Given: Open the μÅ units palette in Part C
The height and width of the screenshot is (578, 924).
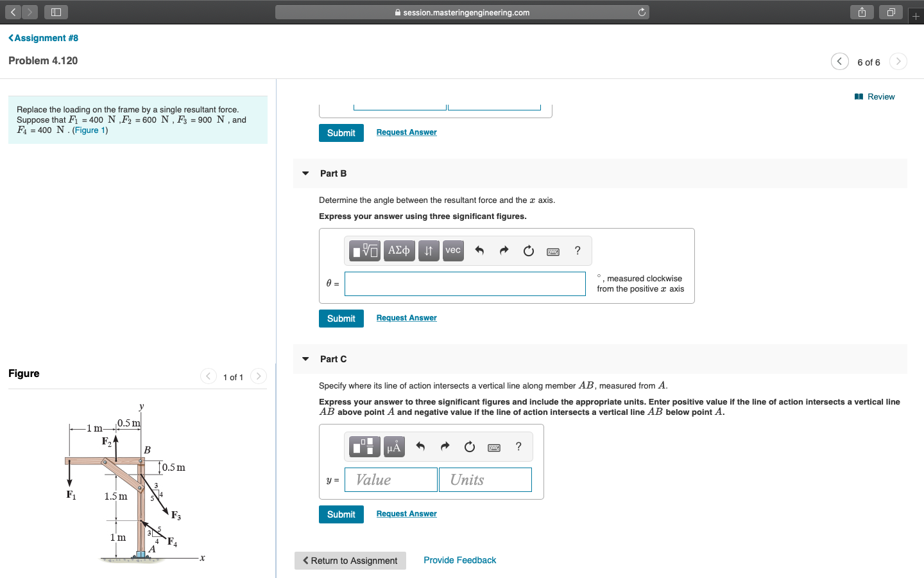Looking at the screenshot, I should (x=393, y=446).
